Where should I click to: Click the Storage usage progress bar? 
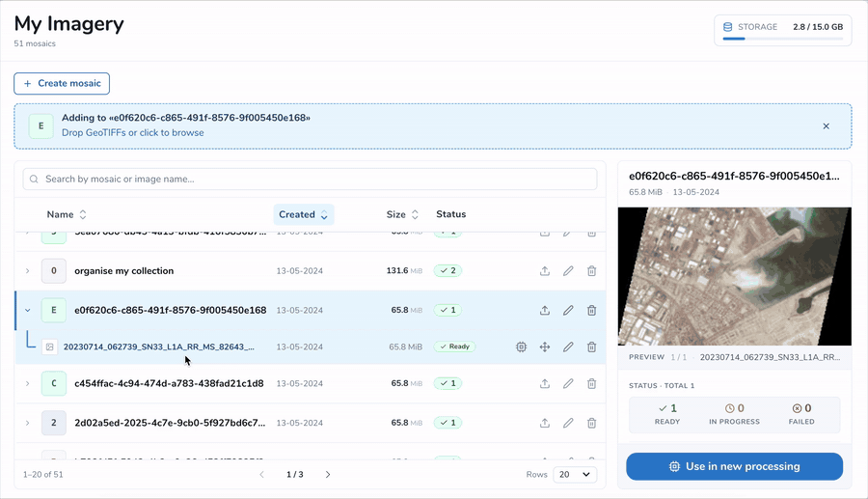783,39
